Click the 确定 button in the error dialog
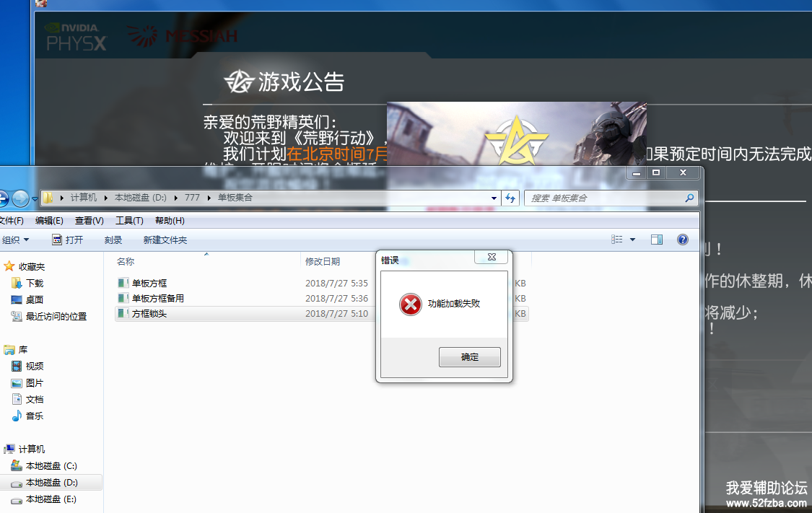 point(470,357)
